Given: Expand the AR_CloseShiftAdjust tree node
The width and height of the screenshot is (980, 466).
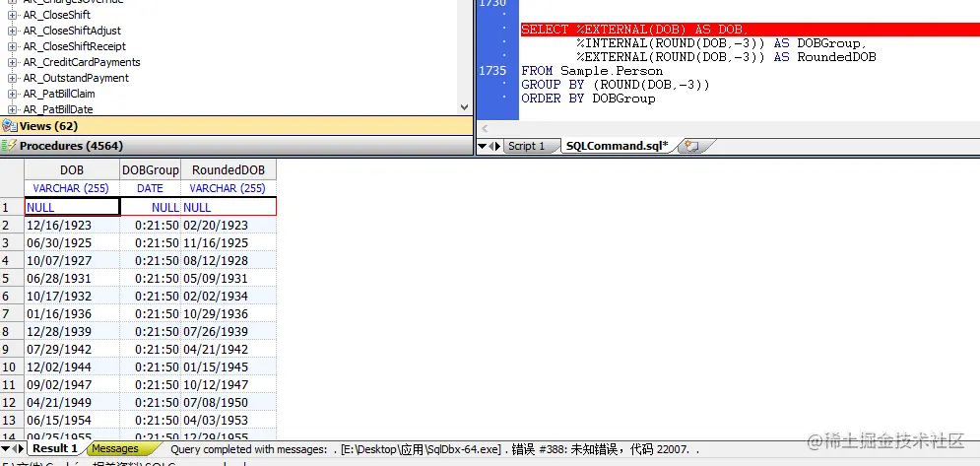Looking at the screenshot, I should tap(12, 31).
